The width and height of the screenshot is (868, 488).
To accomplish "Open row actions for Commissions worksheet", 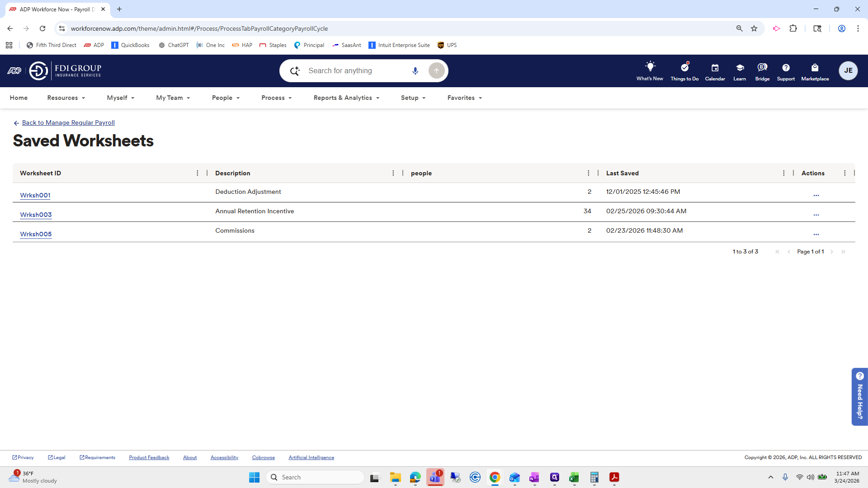I will pyautogui.click(x=816, y=235).
